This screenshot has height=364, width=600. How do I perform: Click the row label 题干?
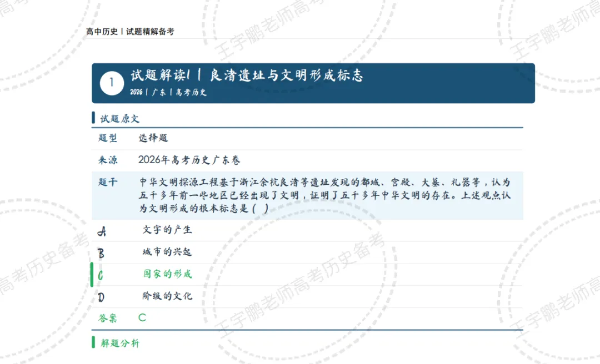point(108,182)
